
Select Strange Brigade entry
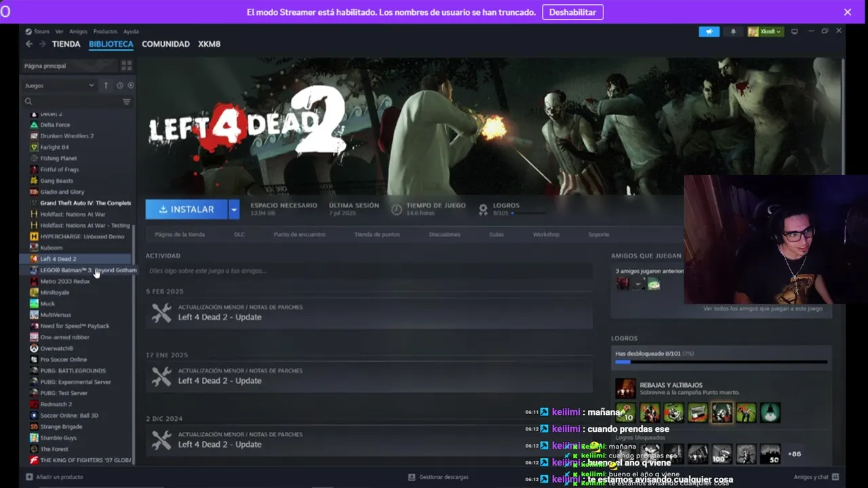click(61, 427)
